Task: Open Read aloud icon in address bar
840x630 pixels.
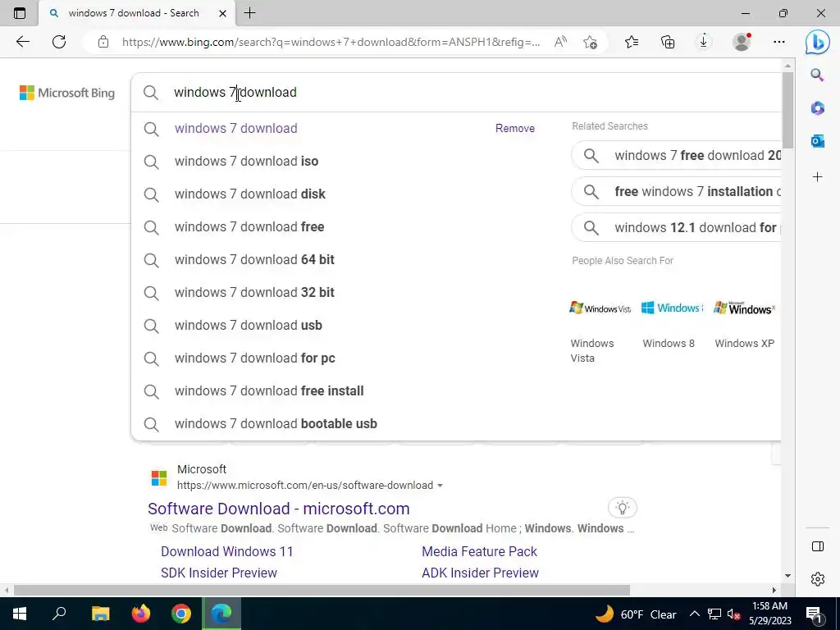Action: (x=560, y=42)
